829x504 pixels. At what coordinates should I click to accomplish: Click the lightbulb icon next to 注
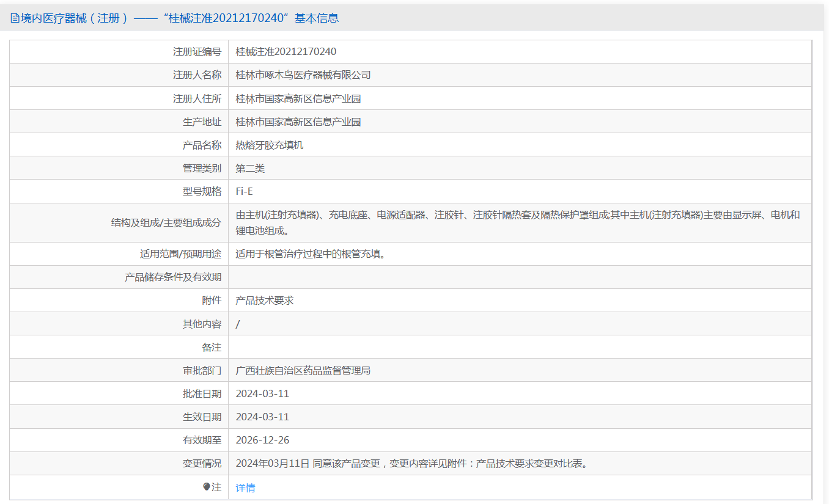point(207,487)
